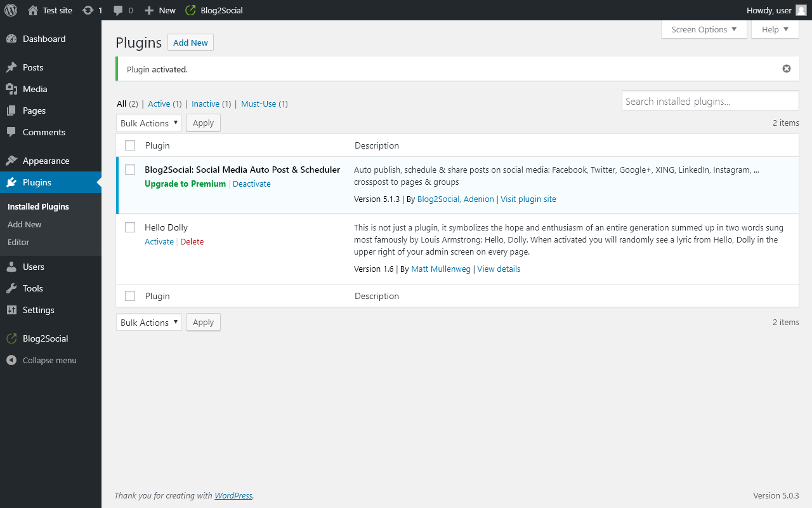Image resolution: width=812 pixels, height=508 pixels.
Task: Open Test site in admin bar
Action: pyautogui.click(x=50, y=10)
